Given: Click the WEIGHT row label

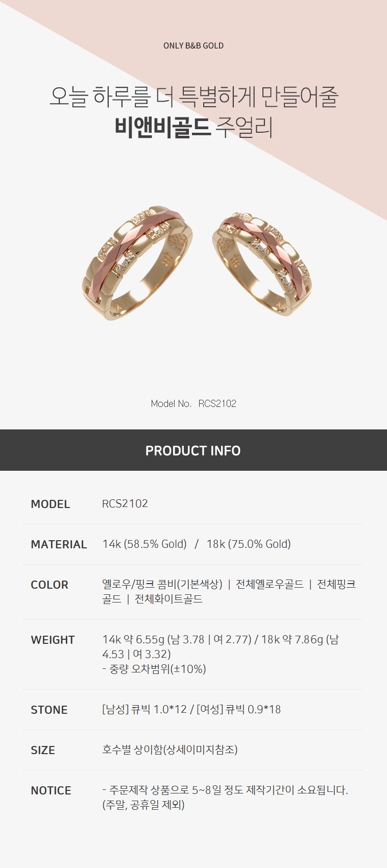Looking at the screenshot, I should click(x=53, y=640).
